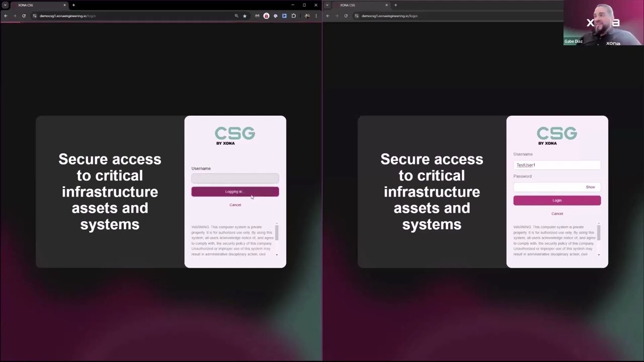
Task: Click the Username field containing TestUser1
Action: [557, 165]
